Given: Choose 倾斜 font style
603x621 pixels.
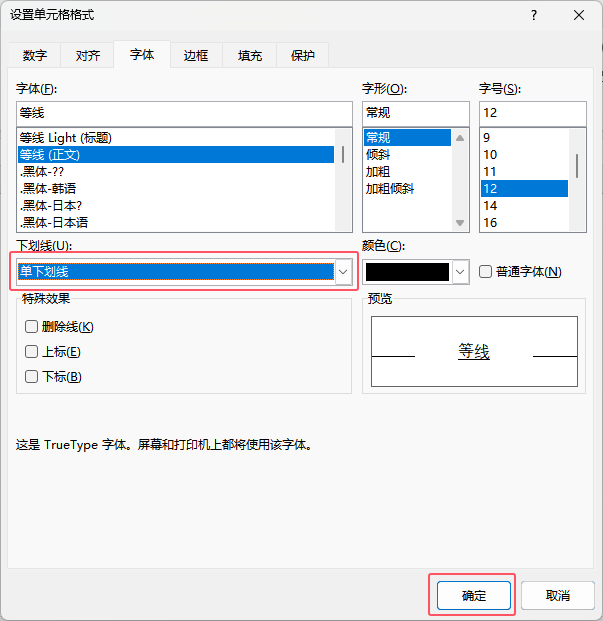Looking at the screenshot, I should pyautogui.click(x=407, y=155).
